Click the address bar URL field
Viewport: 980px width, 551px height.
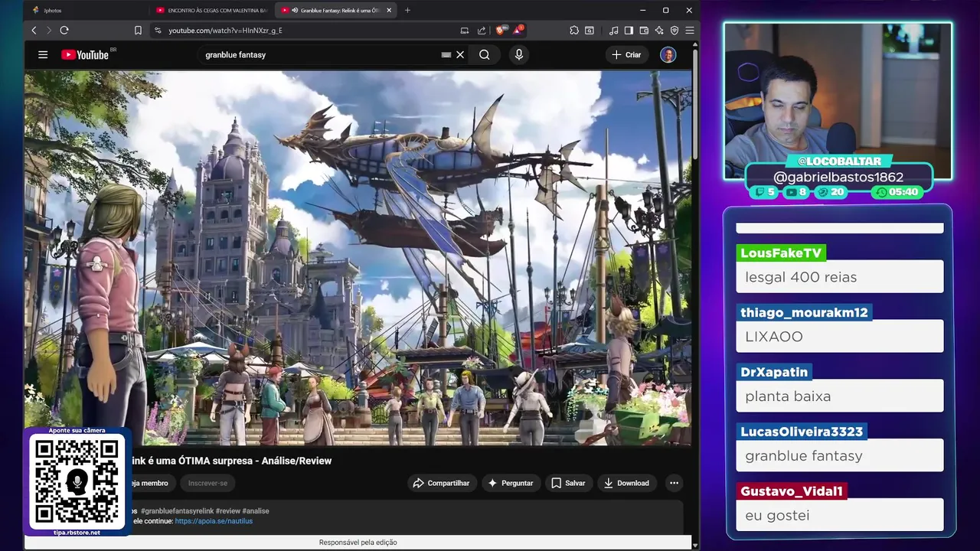pyautogui.click(x=306, y=31)
